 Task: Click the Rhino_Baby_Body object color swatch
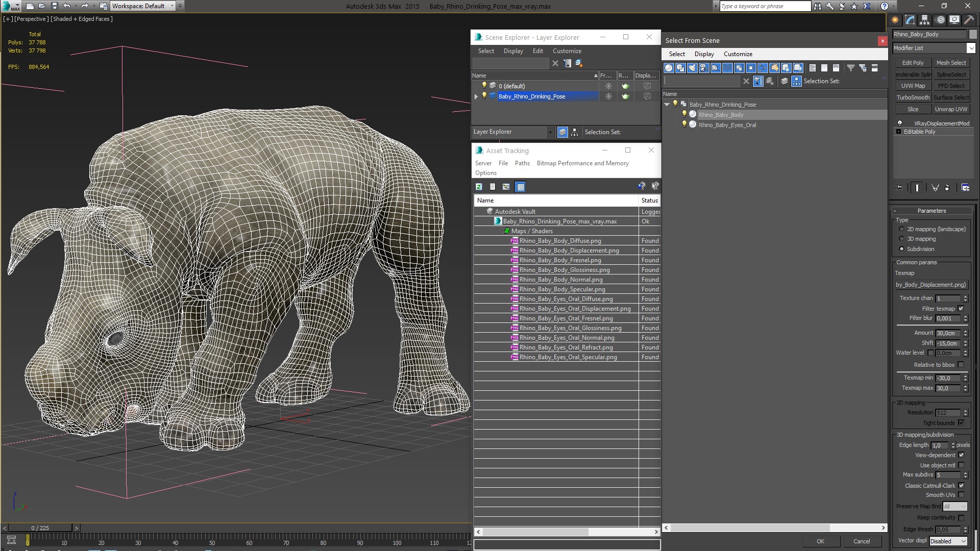point(972,34)
